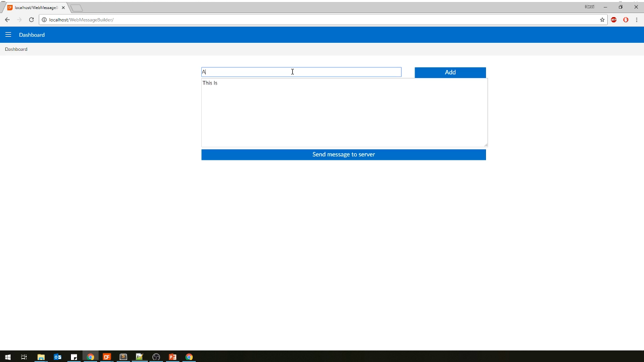644x362 pixels.
Task: Bookmark this page with star icon
Action: click(602, 20)
